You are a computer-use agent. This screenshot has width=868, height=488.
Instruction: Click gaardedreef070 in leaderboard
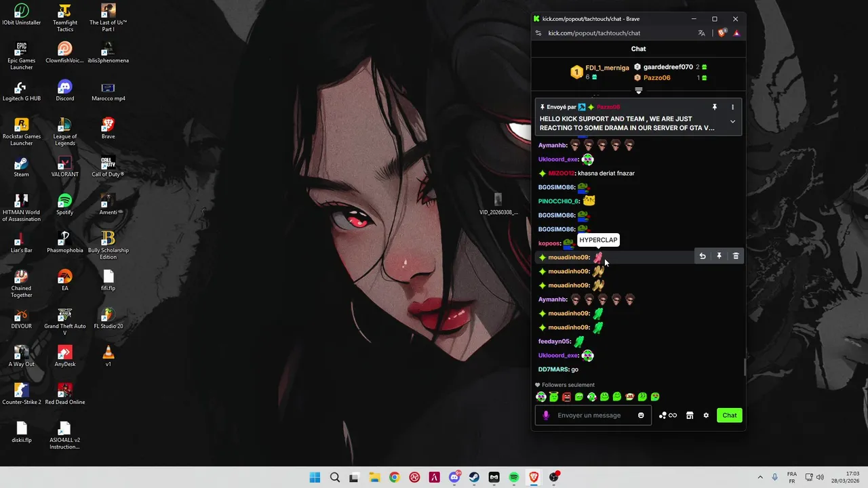click(668, 67)
